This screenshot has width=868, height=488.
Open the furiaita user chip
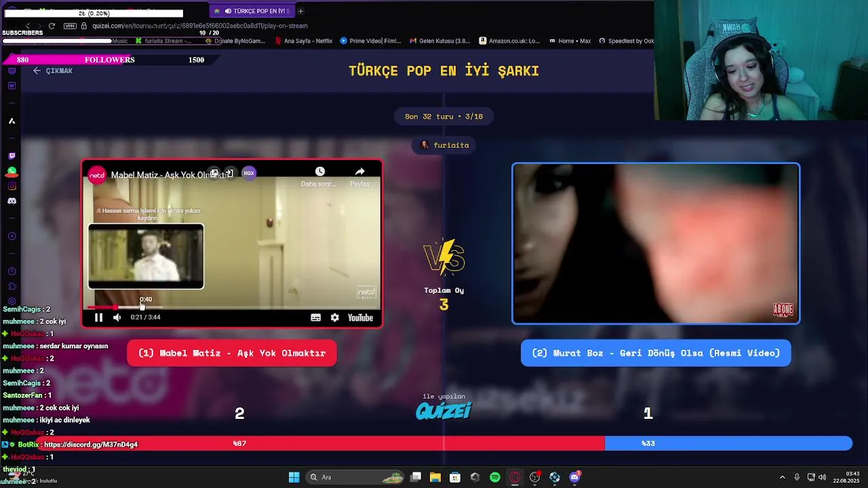pos(445,145)
